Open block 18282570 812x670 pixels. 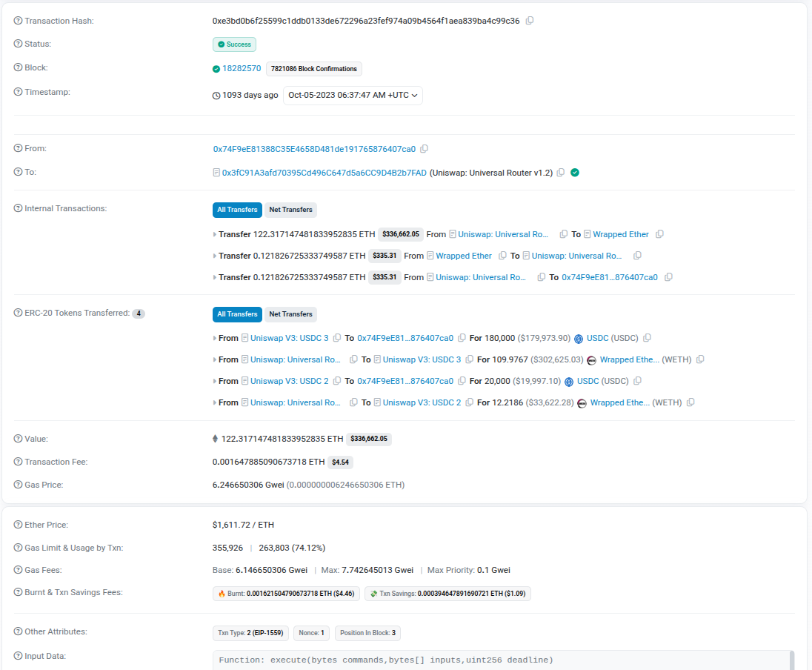pyautogui.click(x=242, y=68)
